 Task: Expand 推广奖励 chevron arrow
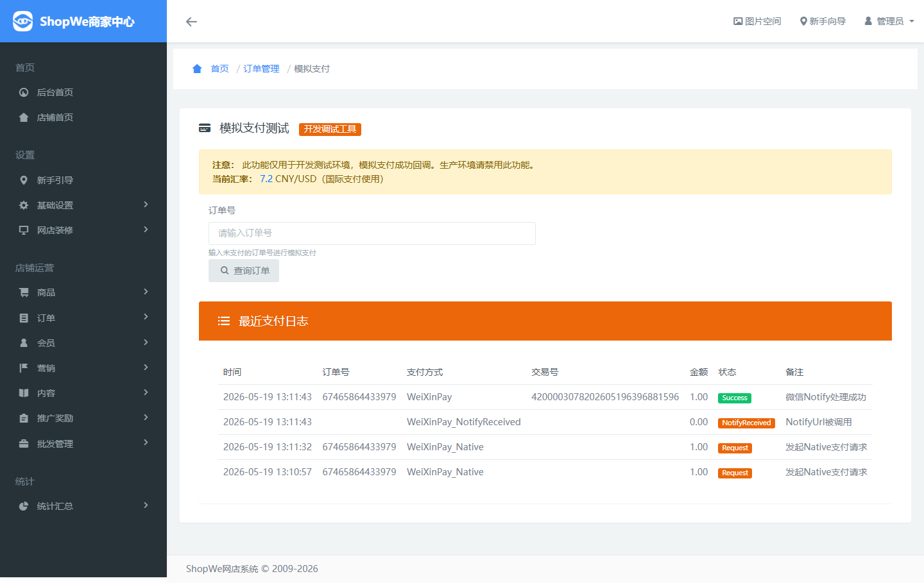[x=146, y=418]
